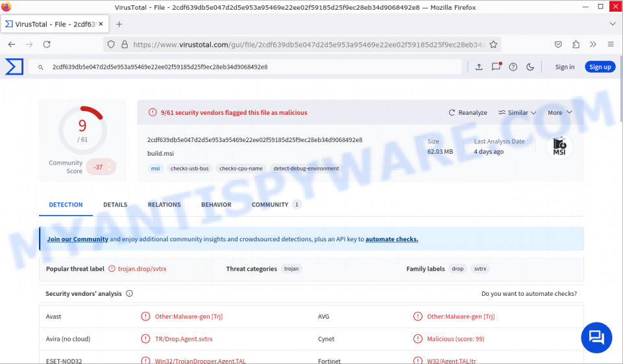Open Firefox extensions puzzle icon
The width and height of the screenshot is (623, 364).
576,45
